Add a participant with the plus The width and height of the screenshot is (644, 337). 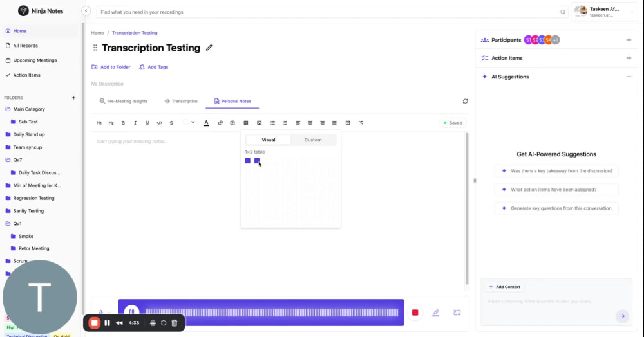click(x=629, y=40)
